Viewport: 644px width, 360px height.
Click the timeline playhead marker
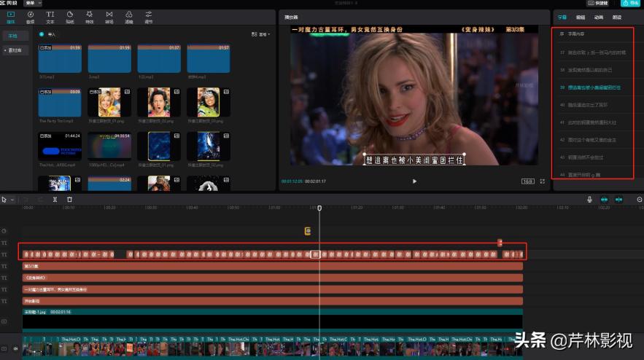[319, 208]
